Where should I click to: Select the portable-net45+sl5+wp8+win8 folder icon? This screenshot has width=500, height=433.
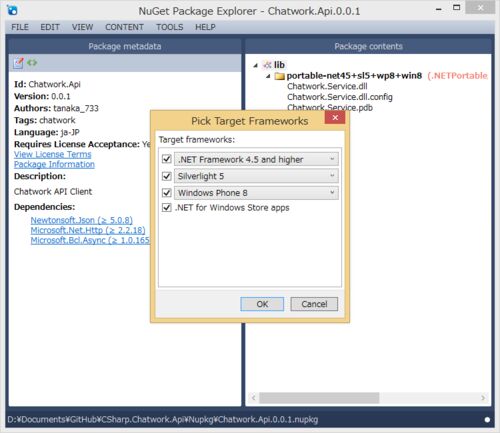279,76
